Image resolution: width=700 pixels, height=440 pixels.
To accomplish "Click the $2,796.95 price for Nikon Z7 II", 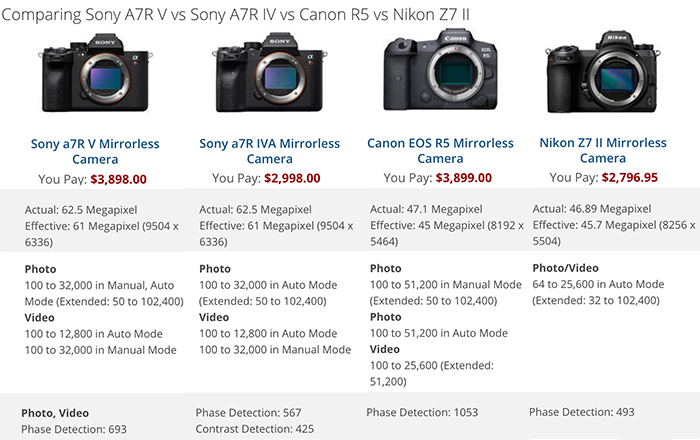I will 629,178.
